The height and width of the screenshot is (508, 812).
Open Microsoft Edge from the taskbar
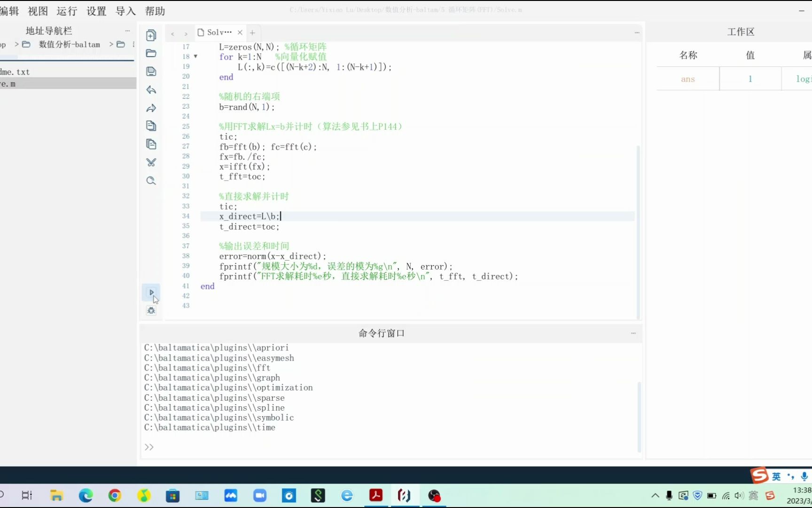[x=86, y=495]
